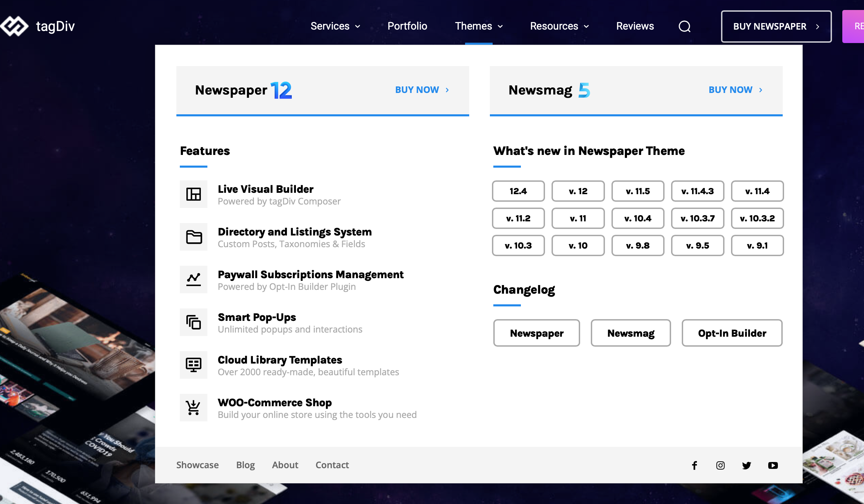Open the Twitter social icon

[747, 465]
